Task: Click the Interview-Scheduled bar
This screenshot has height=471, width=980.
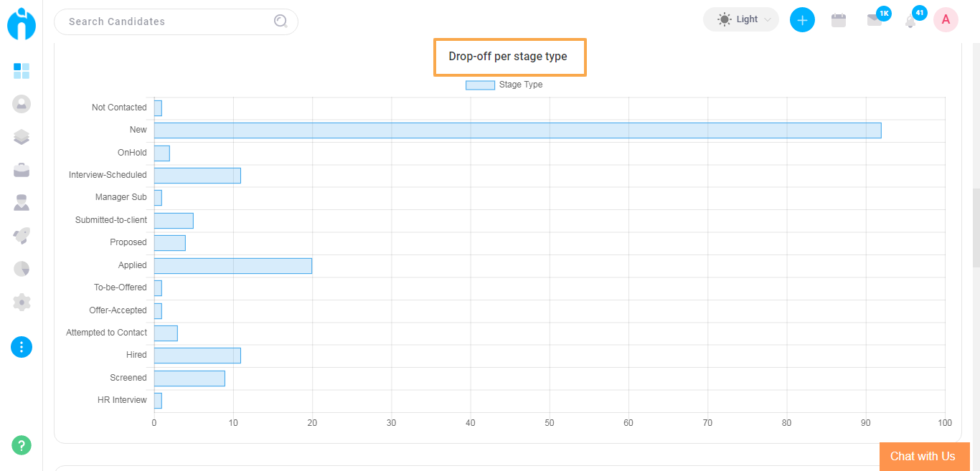Action: [197, 176]
